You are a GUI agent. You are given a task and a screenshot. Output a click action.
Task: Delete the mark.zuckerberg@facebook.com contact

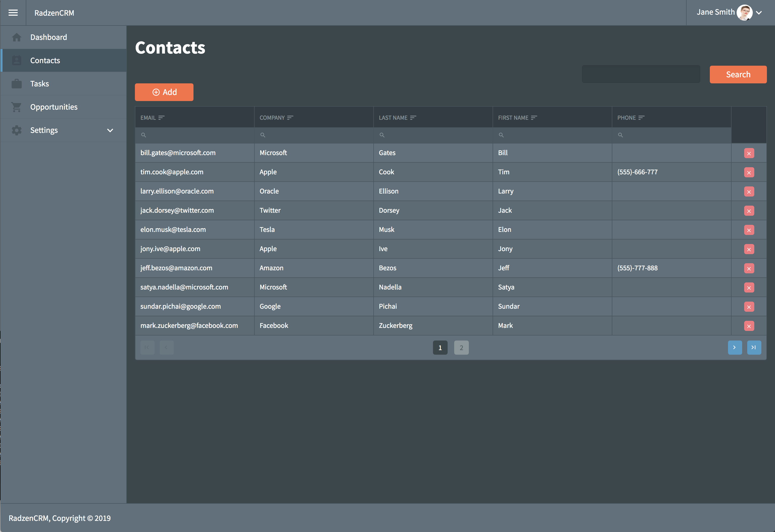click(x=749, y=326)
